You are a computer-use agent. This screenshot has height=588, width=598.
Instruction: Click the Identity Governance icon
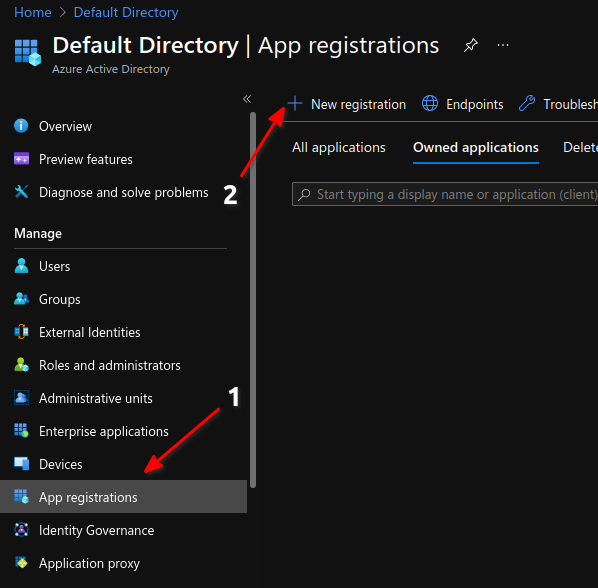click(21, 530)
